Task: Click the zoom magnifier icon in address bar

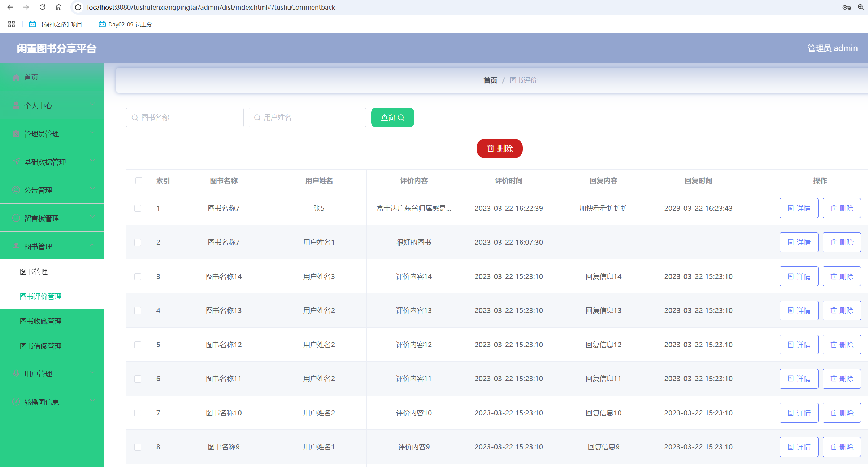Action: 861,7
